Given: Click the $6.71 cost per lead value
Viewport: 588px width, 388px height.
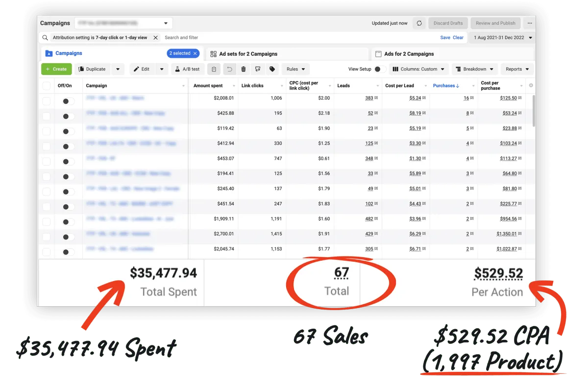Looking at the screenshot, I should coord(416,249).
